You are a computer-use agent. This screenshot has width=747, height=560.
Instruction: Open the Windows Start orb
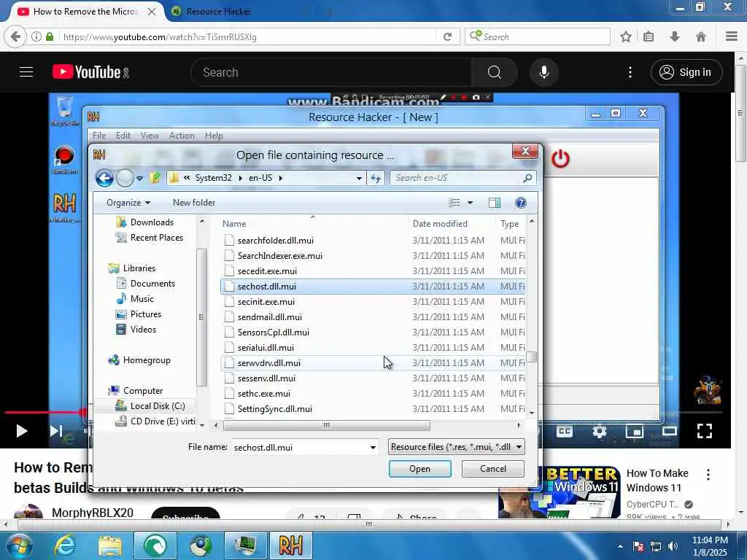19,545
